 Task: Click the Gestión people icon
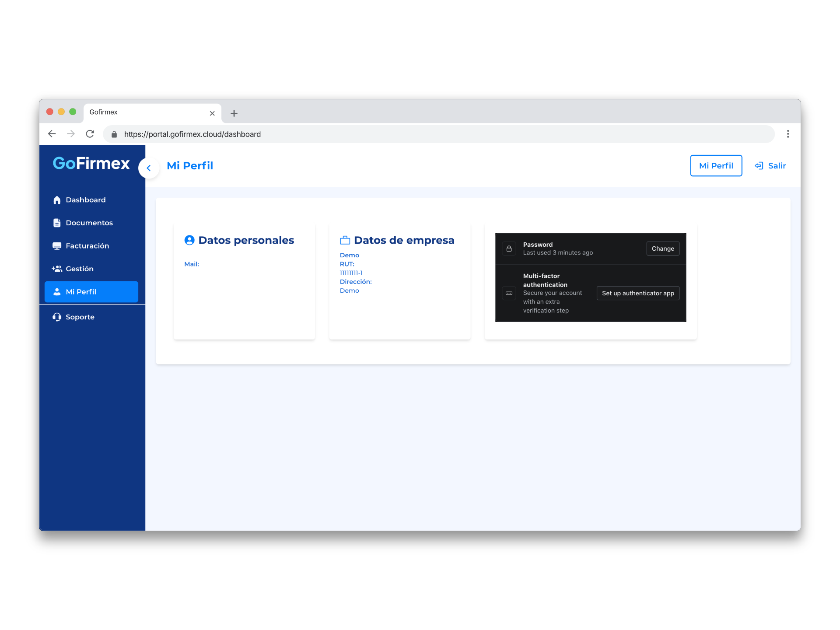(57, 269)
